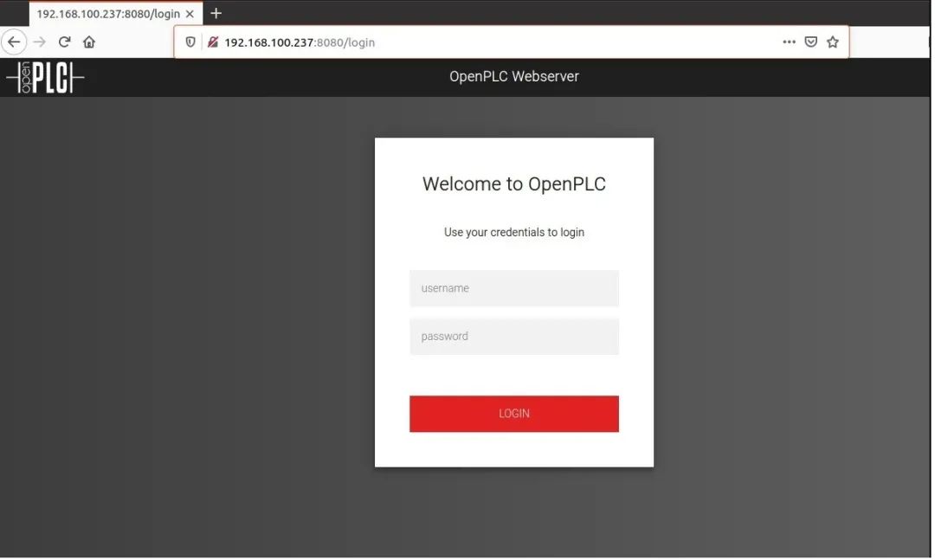Viewport: 935px width, 560px height.
Task: Close the 192.168.100.237:8080/login tab
Action: [x=190, y=14]
